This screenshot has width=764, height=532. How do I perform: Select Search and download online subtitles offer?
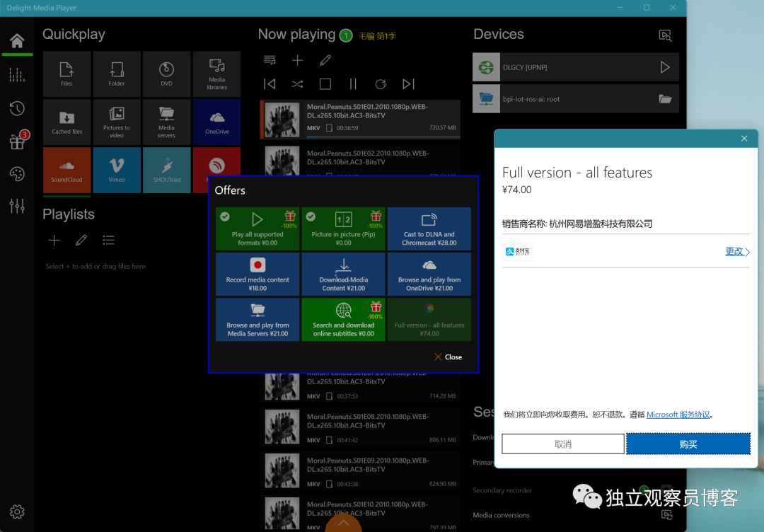pos(343,319)
